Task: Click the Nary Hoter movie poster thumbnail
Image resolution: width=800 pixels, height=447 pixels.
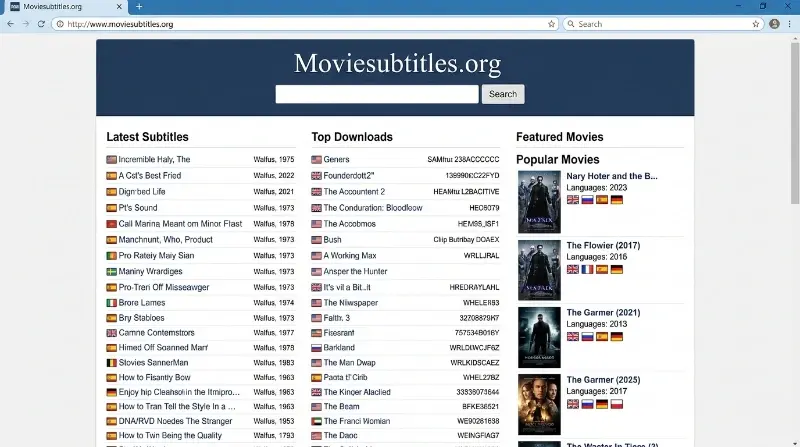Action: click(x=539, y=202)
